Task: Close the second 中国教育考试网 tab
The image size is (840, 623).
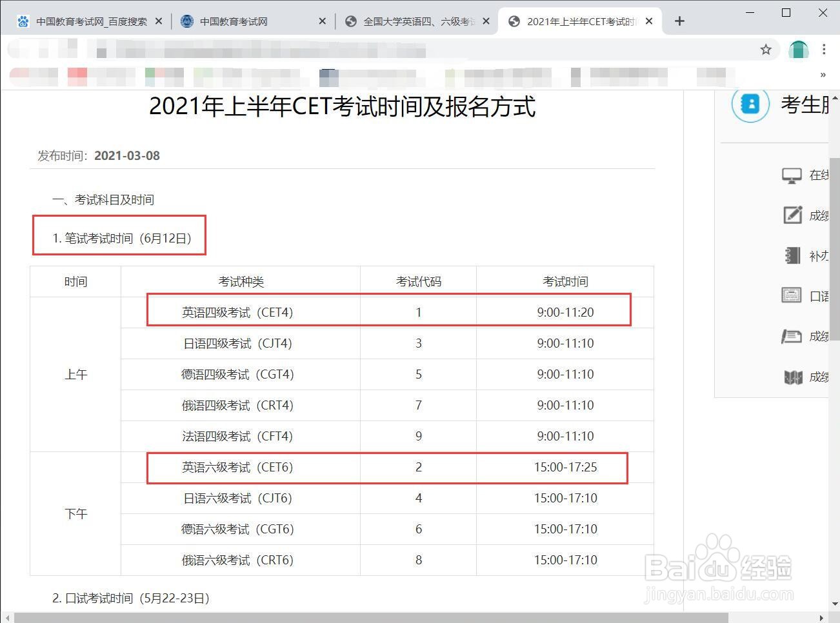Action: pos(323,21)
